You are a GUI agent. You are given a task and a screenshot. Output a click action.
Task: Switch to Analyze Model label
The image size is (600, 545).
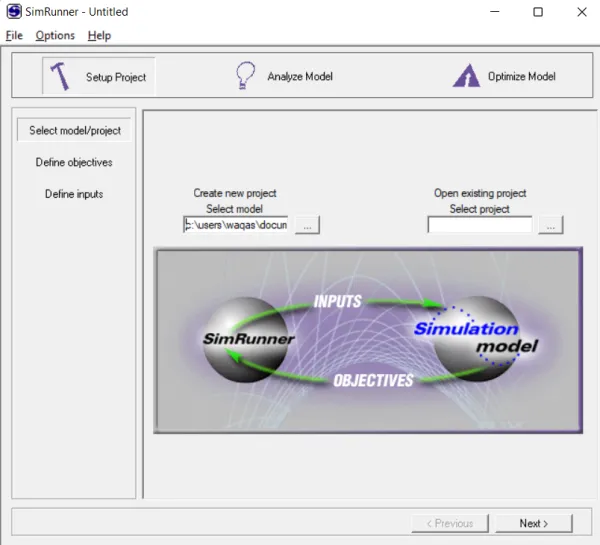(300, 76)
